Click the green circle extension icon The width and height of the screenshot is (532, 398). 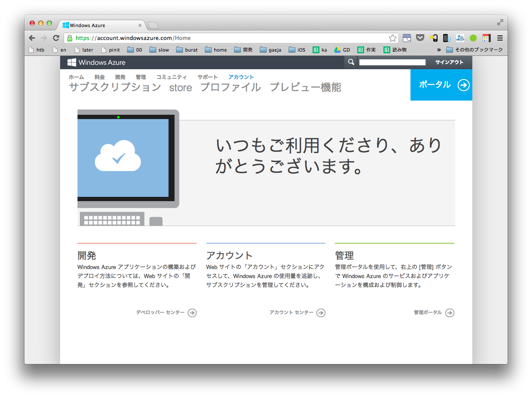[473, 38]
